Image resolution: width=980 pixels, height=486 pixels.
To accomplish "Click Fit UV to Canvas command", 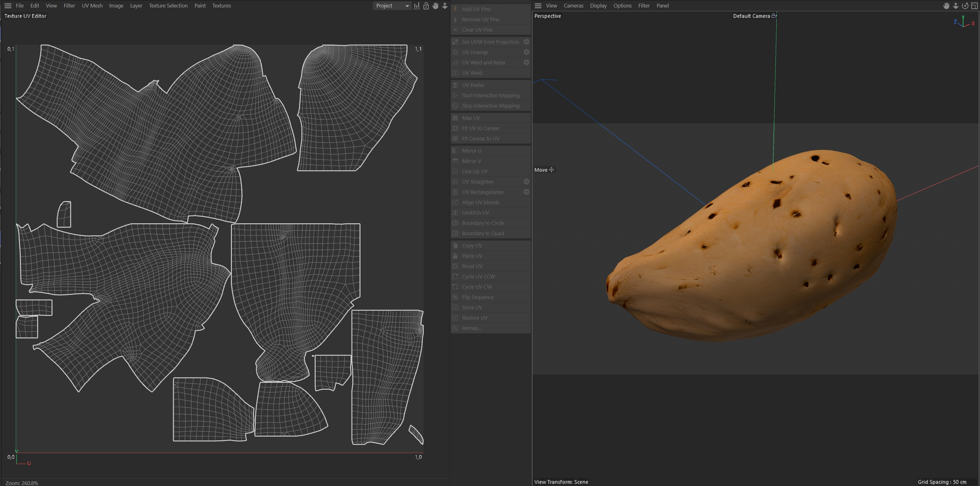I will coord(481,128).
